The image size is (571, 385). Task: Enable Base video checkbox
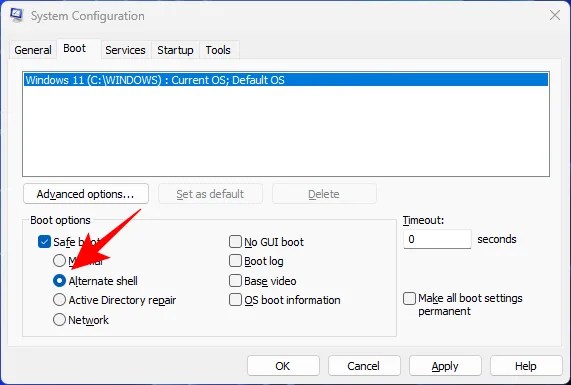(235, 280)
